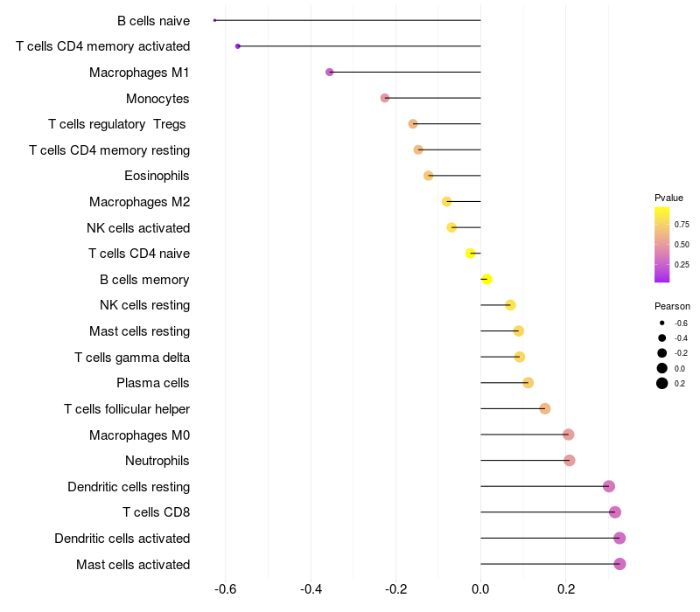The image size is (700, 612).
Task: Click the Plasma cells axis label
Action: pos(153,383)
